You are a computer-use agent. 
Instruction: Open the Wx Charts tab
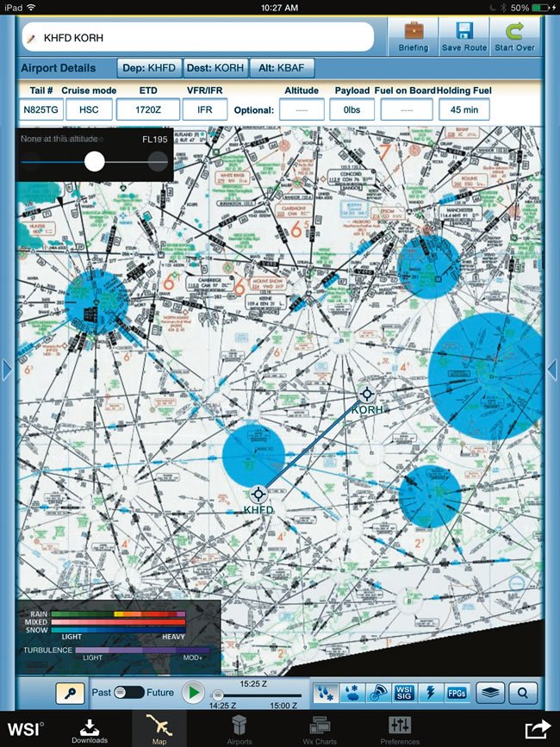pos(320,730)
